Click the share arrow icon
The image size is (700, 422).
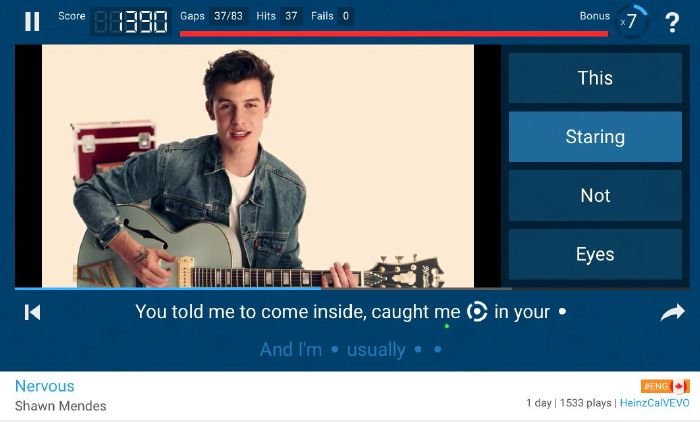click(672, 312)
